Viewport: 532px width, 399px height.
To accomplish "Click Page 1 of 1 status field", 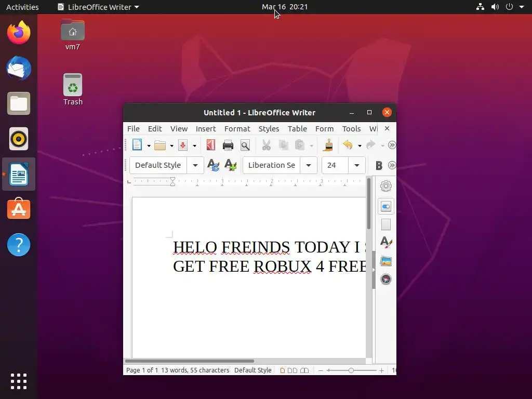I will [142, 370].
